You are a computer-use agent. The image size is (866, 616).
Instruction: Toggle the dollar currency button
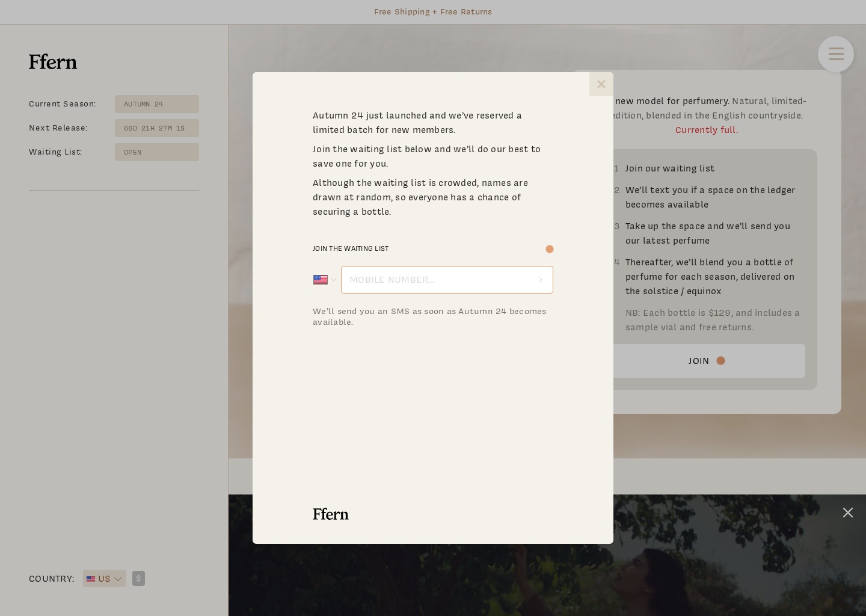tap(138, 579)
